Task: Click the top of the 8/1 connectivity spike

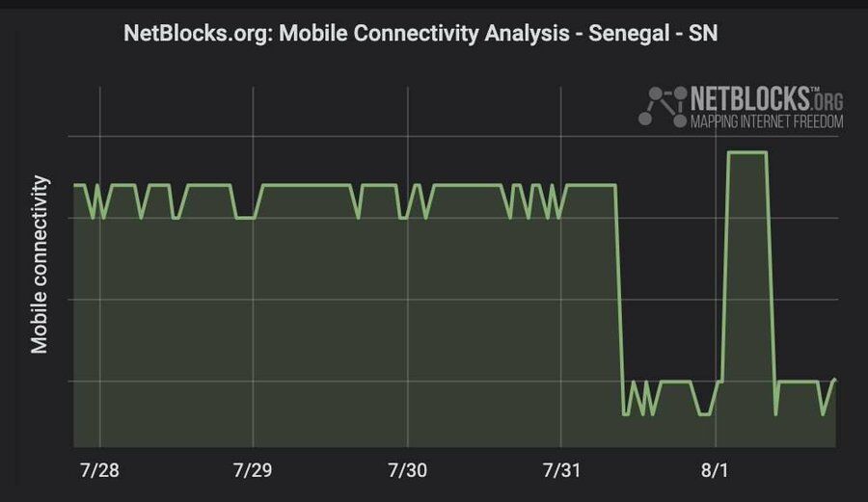Action: (747, 152)
